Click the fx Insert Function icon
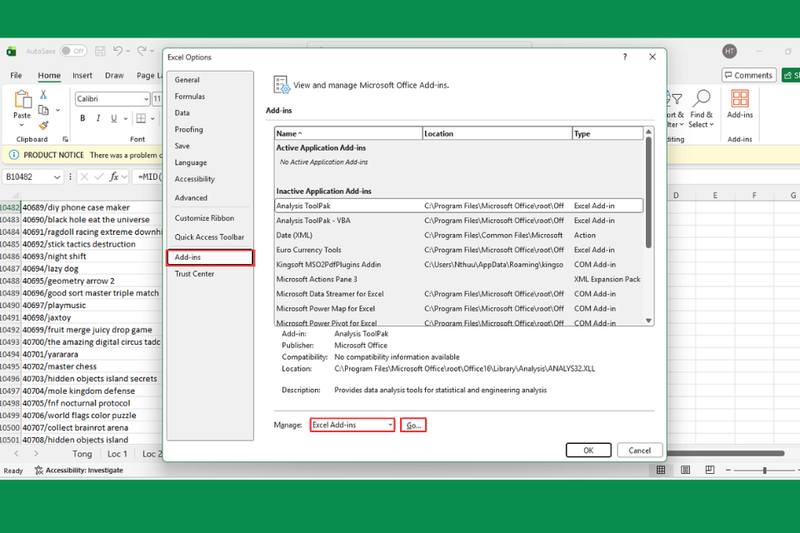 114,176
